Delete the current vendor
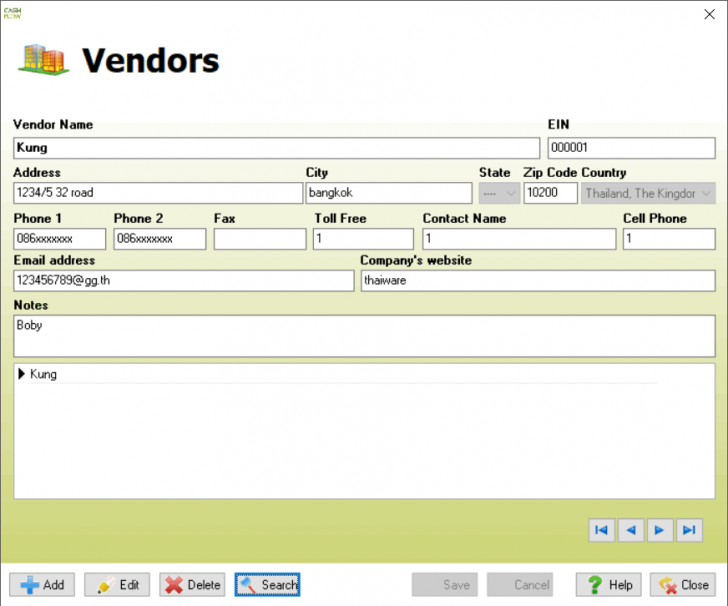The width and height of the screenshot is (728, 606). (192, 585)
